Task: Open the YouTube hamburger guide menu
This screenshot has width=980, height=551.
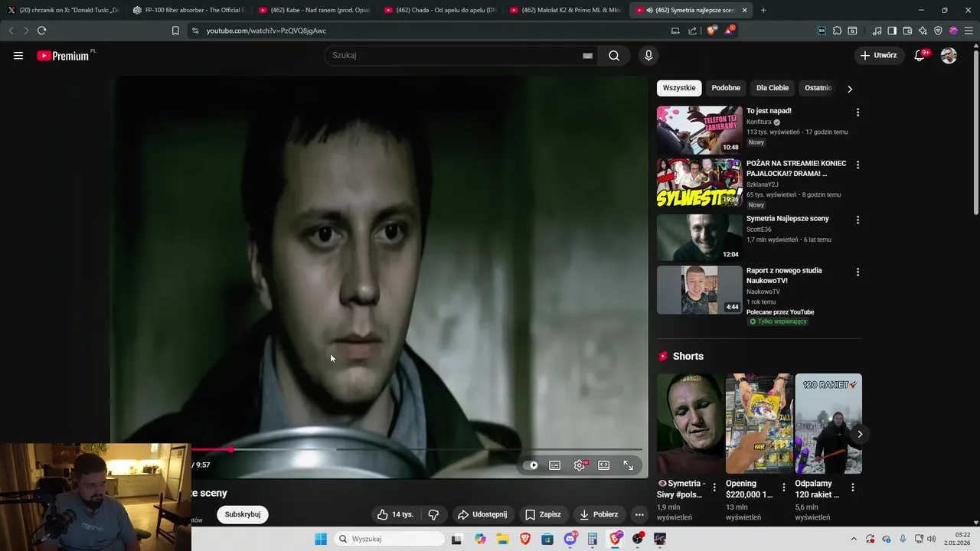Action: 18,55
